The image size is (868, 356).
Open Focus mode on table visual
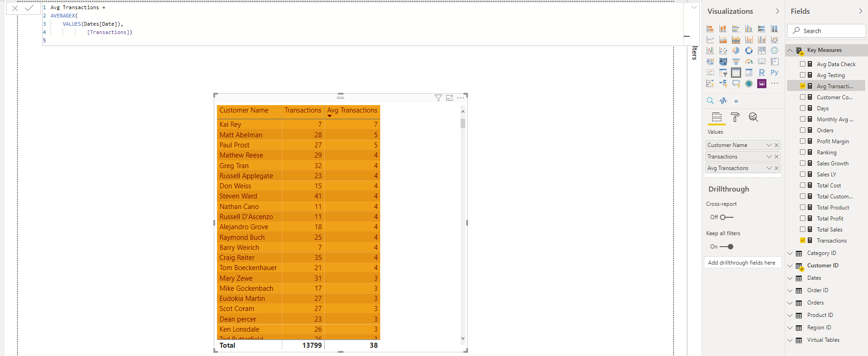pos(449,98)
